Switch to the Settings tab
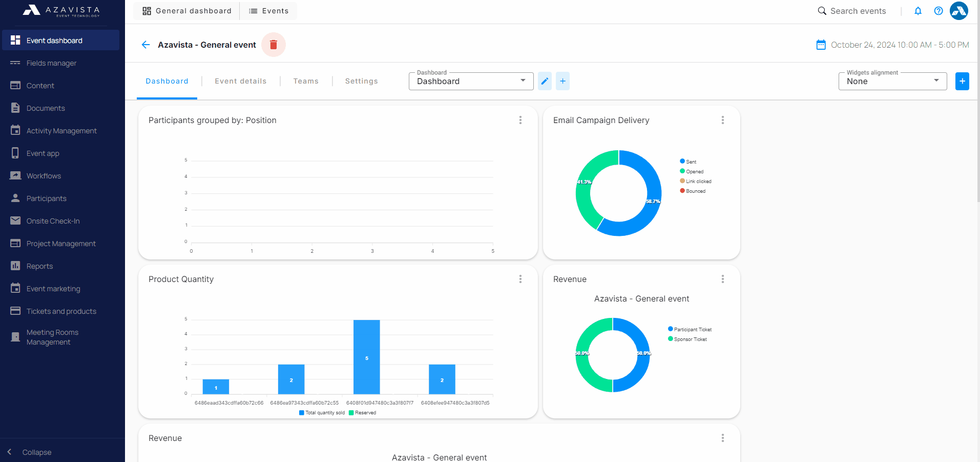Image resolution: width=980 pixels, height=462 pixels. [362, 81]
